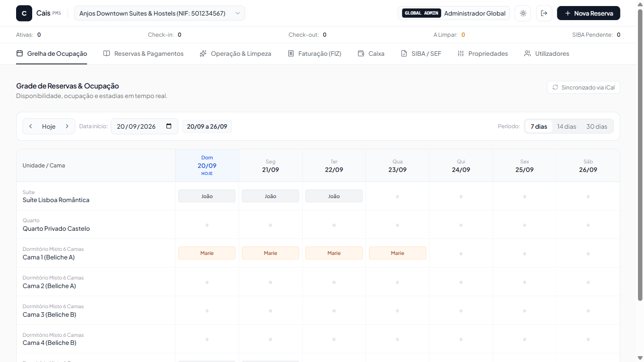This screenshot has height=362, width=644.
Task: Click the empty cell for Quarto Privado Castelo on 20/09
Action: (x=207, y=225)
